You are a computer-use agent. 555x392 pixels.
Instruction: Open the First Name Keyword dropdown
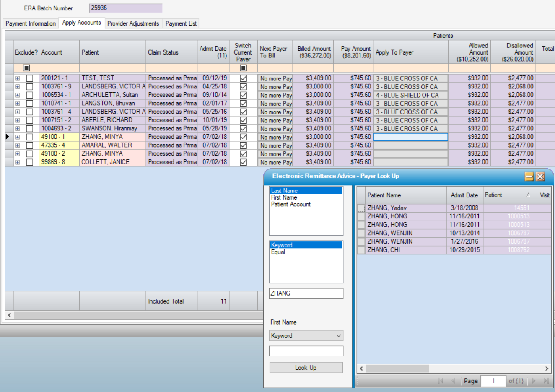[x=339, y=336]
